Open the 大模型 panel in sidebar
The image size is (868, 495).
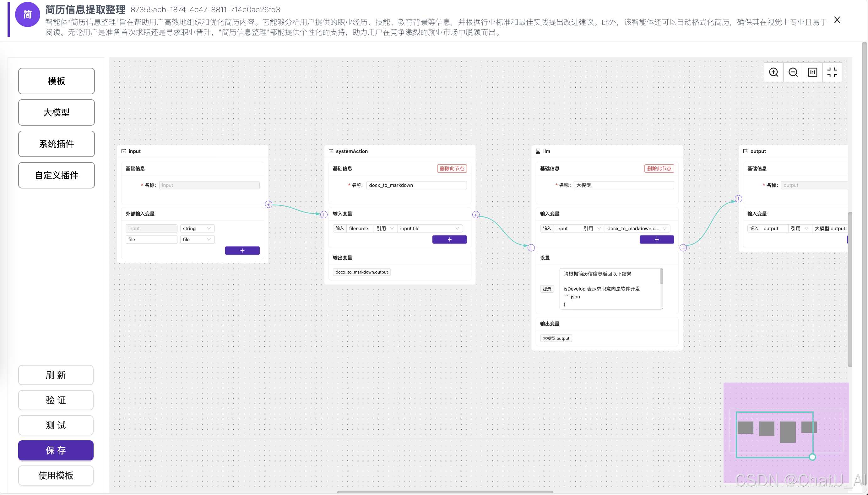click(57, 112)
